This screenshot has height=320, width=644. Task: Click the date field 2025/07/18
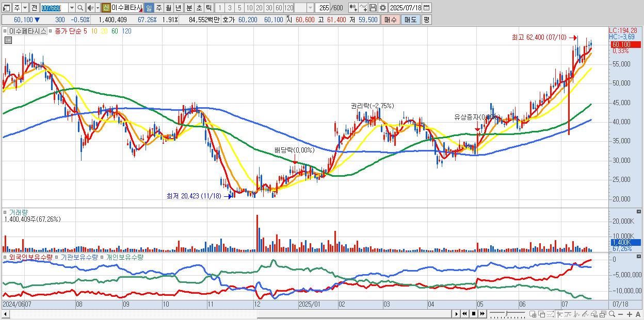pyautogui.click(x=406, y=8)
